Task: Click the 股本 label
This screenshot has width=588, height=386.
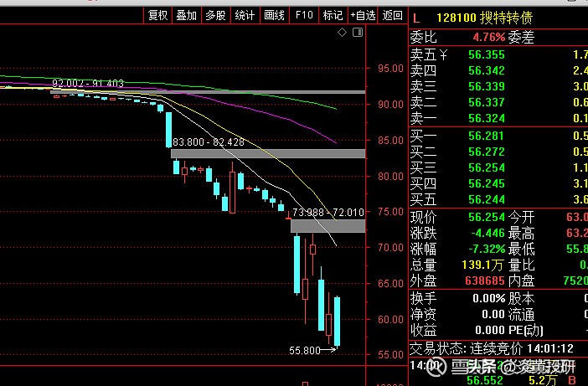Action: (x=521, y=299)
